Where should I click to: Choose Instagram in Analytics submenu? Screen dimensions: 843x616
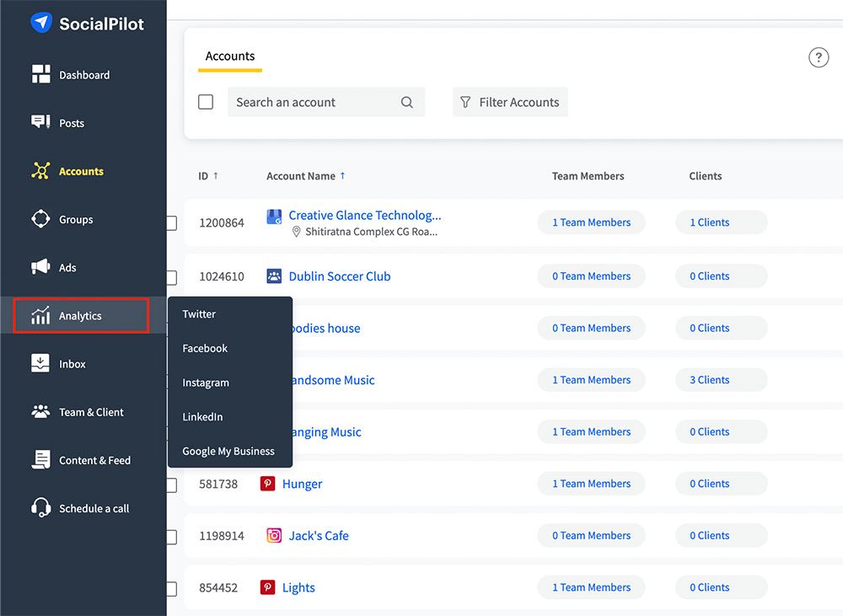pos(206,383)
